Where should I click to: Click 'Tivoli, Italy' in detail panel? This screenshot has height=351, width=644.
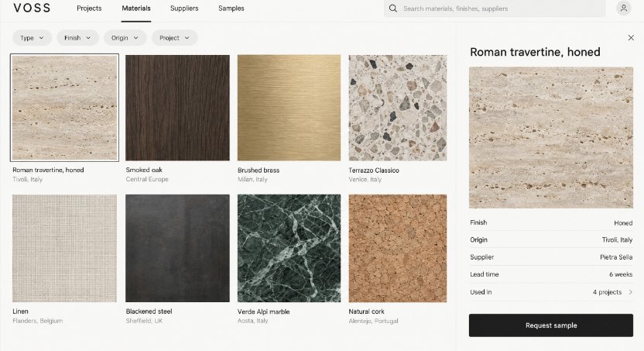click(x=617, y=239)
